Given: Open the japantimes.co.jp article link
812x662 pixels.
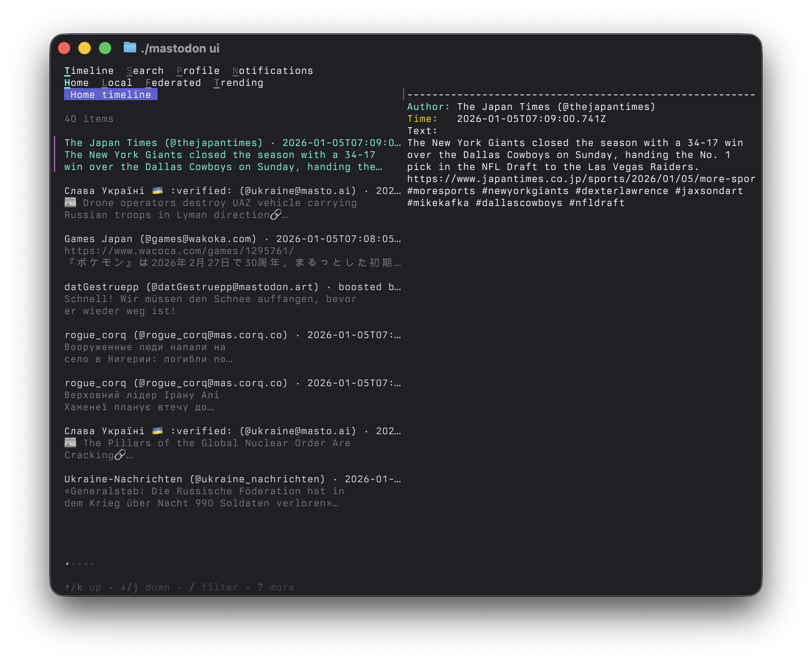Looking at the screenshot, I should point(581,179).
